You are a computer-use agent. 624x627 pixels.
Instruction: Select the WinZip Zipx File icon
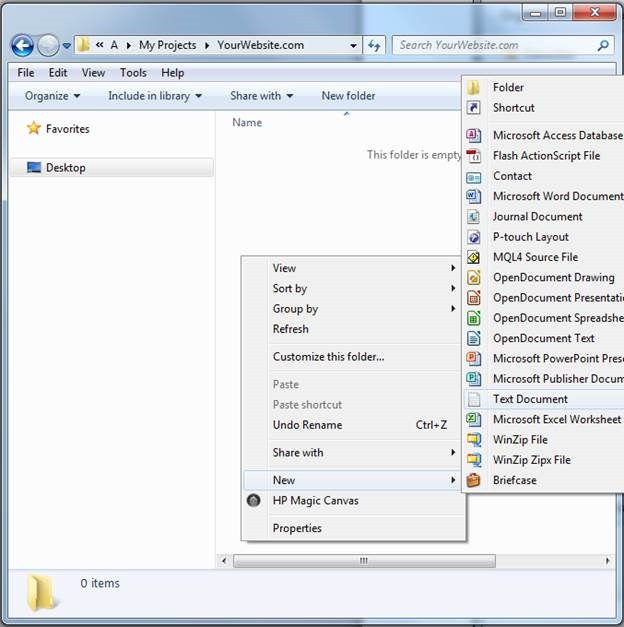[x=474, y=460]
